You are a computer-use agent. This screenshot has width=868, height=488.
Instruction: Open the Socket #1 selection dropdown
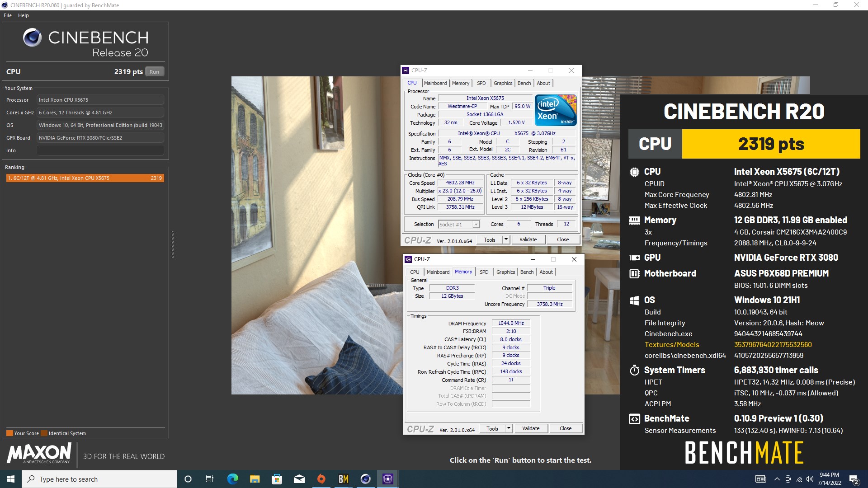459,225
